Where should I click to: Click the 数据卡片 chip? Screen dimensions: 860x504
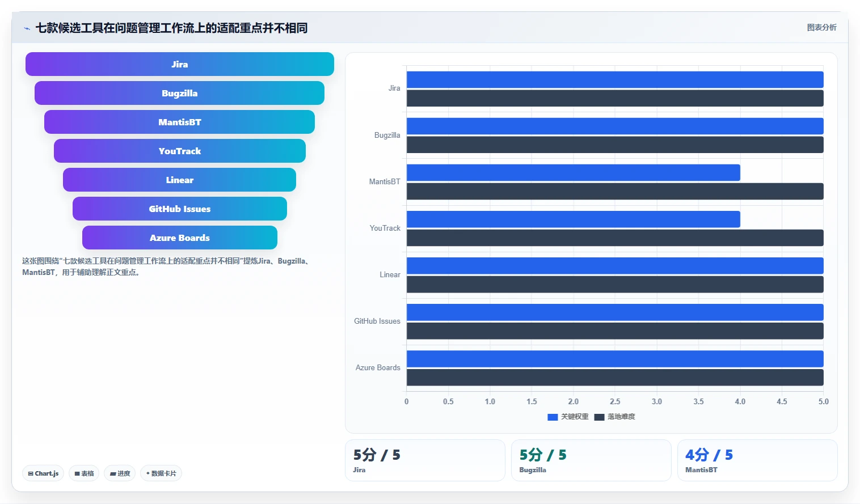[161, 473]
